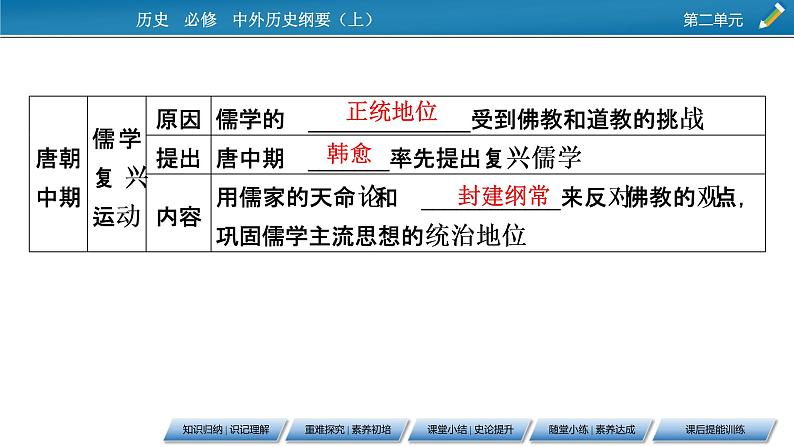Click the 历史 必修 中外历史纲要(上) title
Screen dimensions: 794x447
[x=253, y=19]
